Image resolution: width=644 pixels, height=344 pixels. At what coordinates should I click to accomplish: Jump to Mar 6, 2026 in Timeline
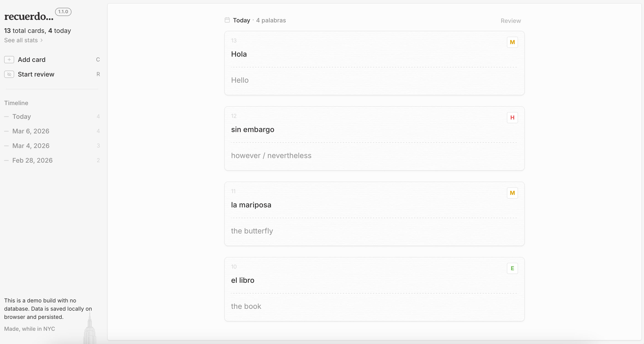31,131
